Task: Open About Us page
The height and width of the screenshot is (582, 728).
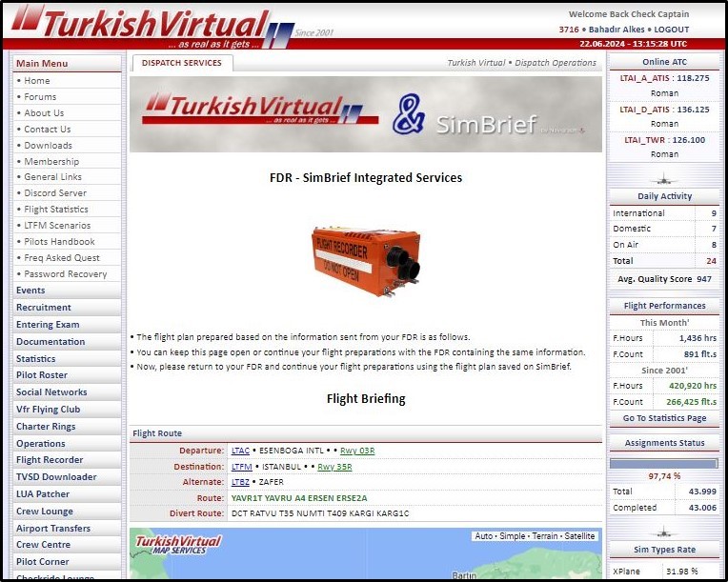Action: [44, 112]
